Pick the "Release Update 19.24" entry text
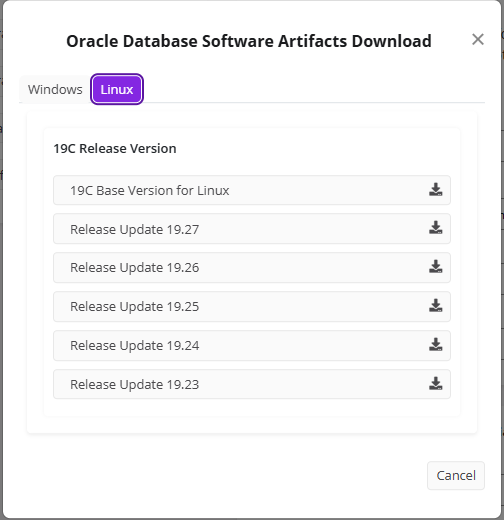This screenshot has height=520, width=504. pos(135,345)
